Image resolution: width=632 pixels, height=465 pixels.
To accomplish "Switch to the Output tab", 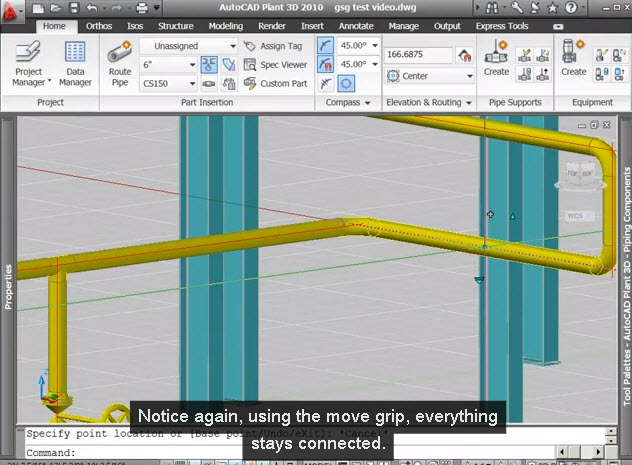I will 447,26.
